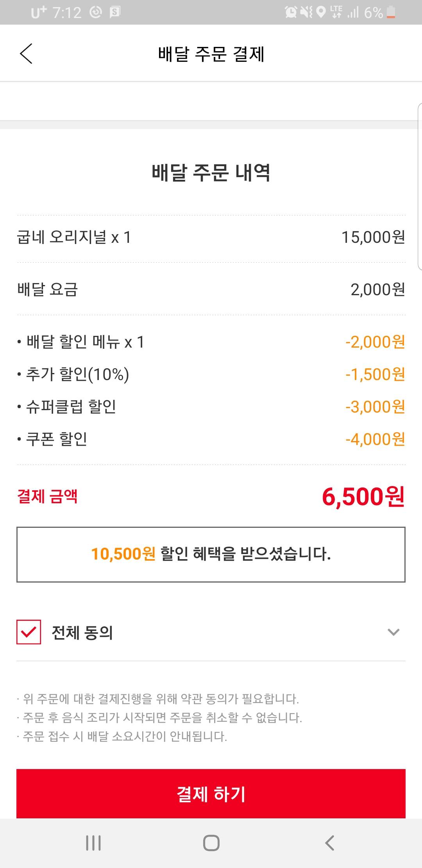Tap the battery icon in status bar
The width and height of the screenshot is (422, 868).
pos(391,13)
